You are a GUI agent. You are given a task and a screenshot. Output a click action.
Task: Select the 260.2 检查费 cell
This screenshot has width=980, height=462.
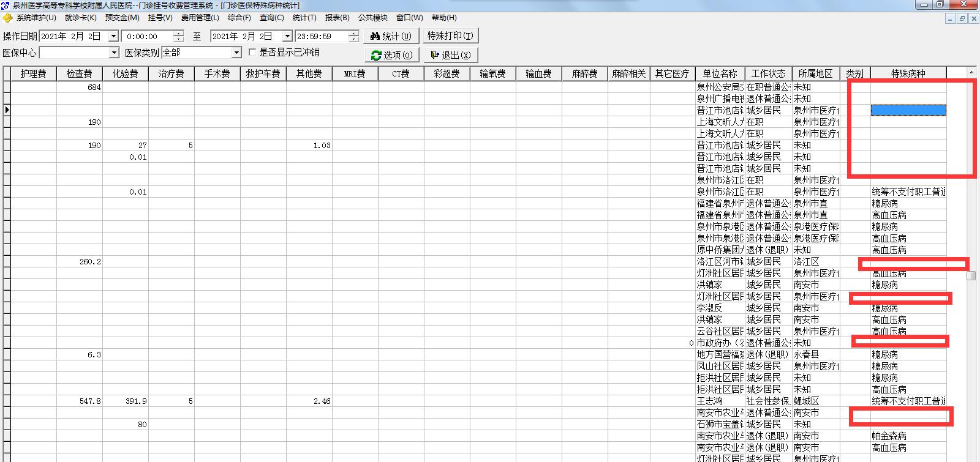click(79, 261)
